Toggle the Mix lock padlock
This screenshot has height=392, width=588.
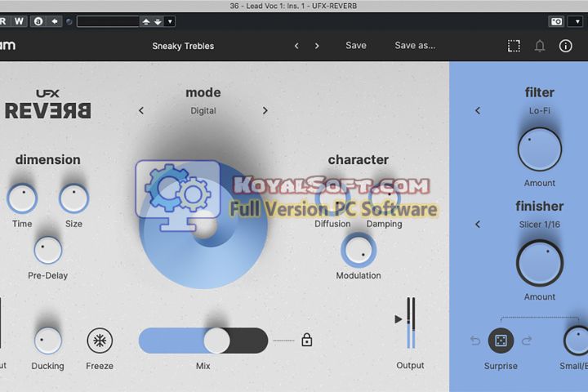tap(307, 340)
